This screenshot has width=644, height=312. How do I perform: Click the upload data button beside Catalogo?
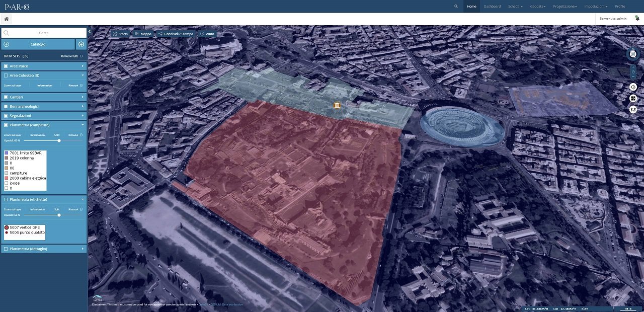tap(82, 44)
